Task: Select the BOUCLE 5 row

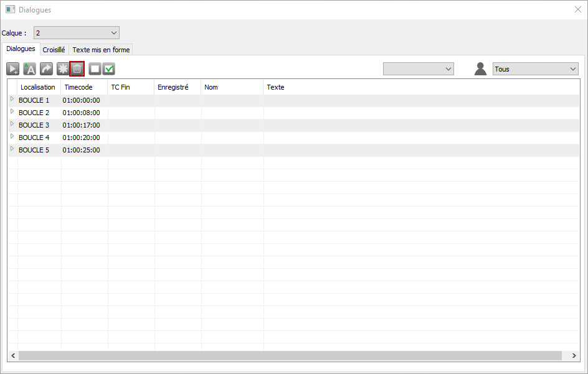Action: pyautogui.click(x=34, y=150)
